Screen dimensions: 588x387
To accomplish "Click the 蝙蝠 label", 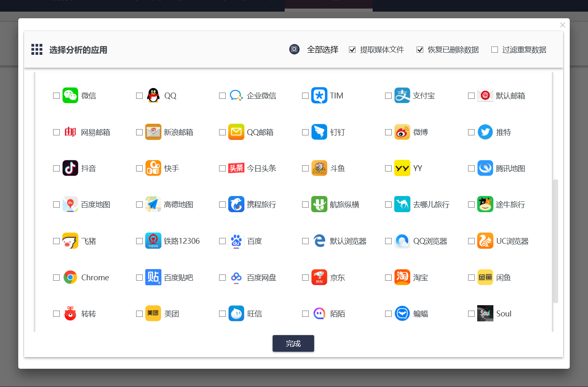I will 421,314.
